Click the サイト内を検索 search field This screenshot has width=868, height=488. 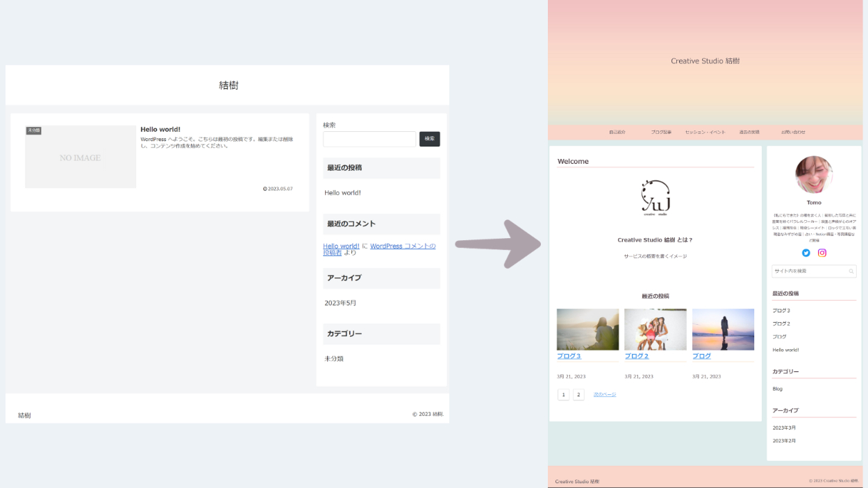814,271
